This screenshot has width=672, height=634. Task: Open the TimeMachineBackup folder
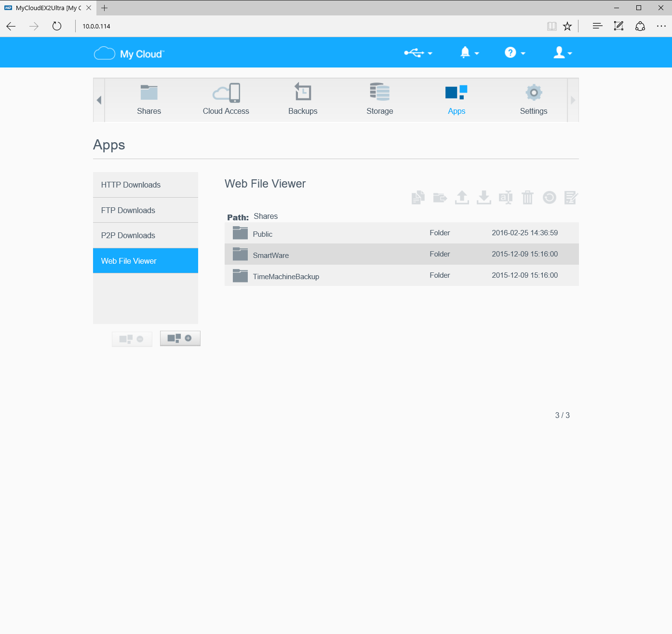tap(286, 276)
